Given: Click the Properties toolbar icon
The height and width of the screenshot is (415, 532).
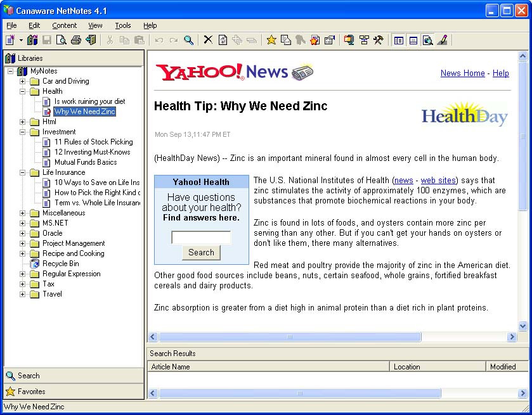Looking at the screenshot, I should pyautogui.click(x=330, y=40).
